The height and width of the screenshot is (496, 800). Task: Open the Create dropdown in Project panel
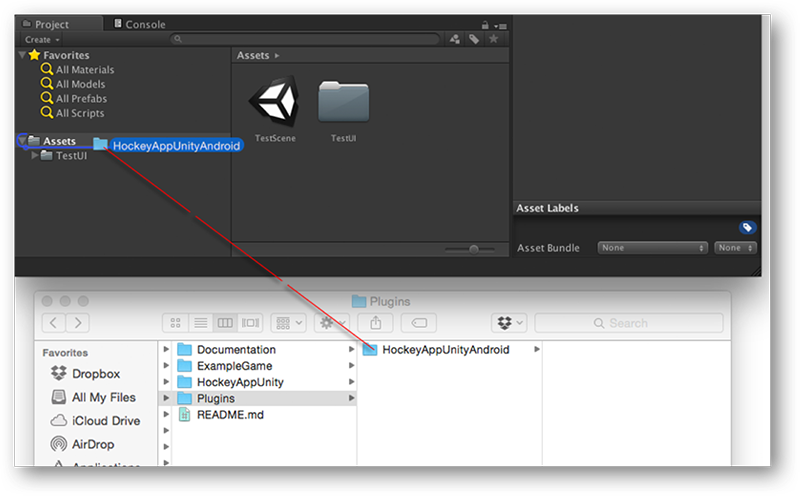pos(42,39)
